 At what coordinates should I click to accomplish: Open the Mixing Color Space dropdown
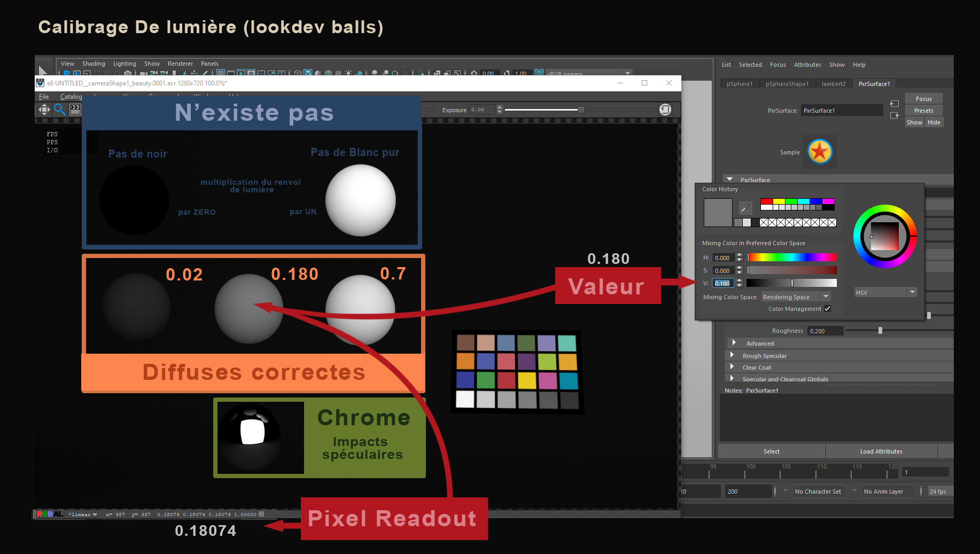[x=826, y=297]
